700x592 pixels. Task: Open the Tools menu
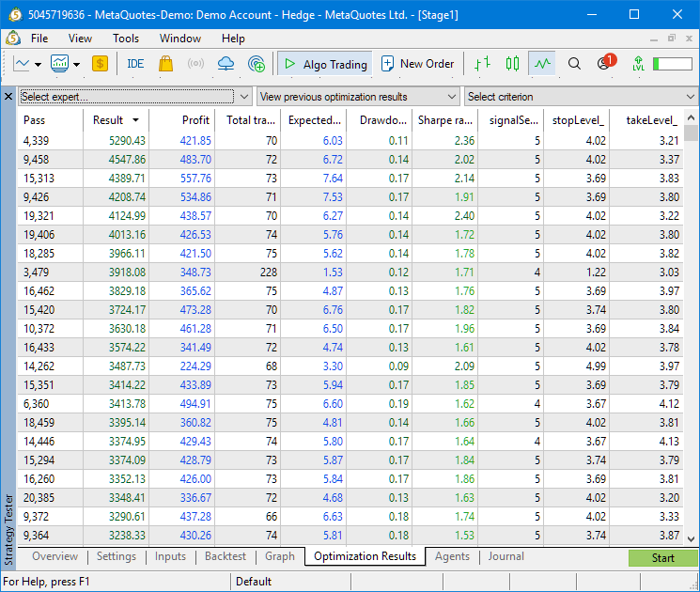[x=126, y=39]
